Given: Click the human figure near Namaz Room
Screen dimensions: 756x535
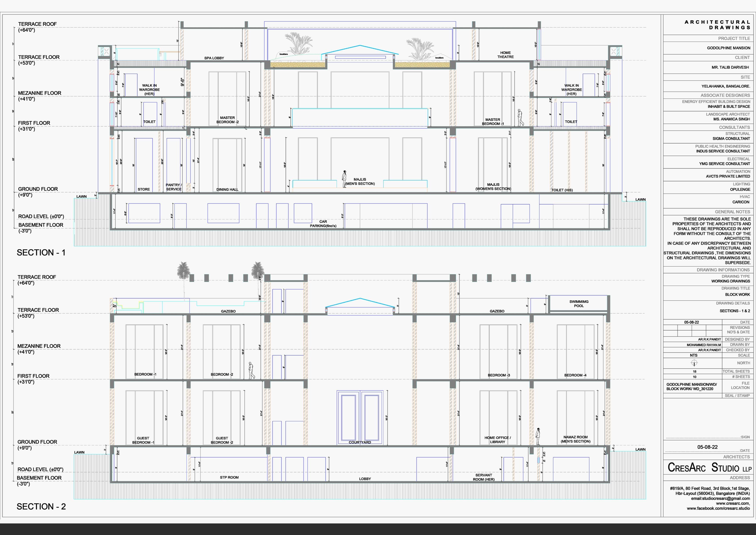Looking at the screenshot, I should pos(538,437).
